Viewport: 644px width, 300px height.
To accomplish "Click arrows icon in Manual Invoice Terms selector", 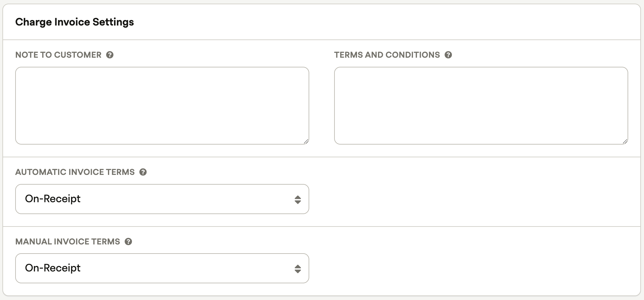I will click(x=298, y=269).
